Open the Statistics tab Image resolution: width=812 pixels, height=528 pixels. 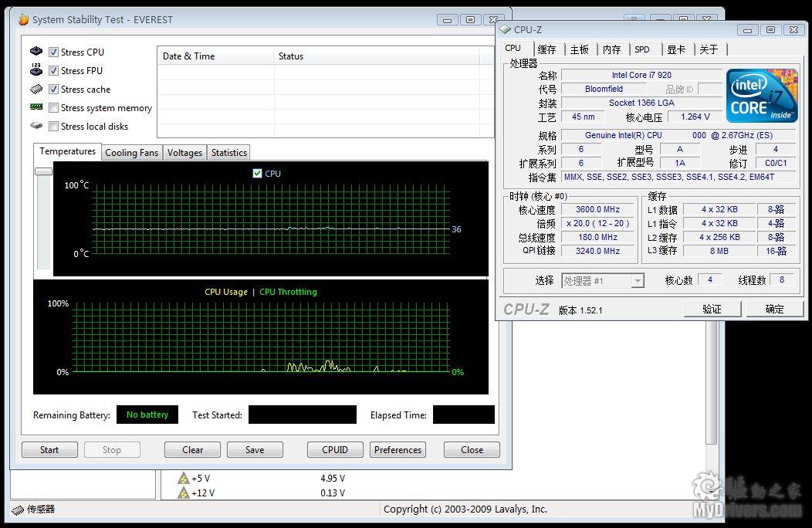(229, 152)
